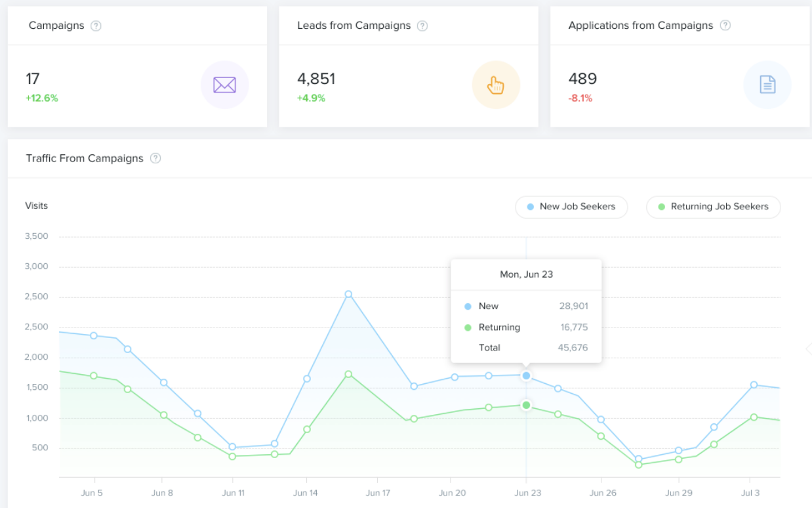Toggle the Returning Job Seekers legend

(713, 207)
